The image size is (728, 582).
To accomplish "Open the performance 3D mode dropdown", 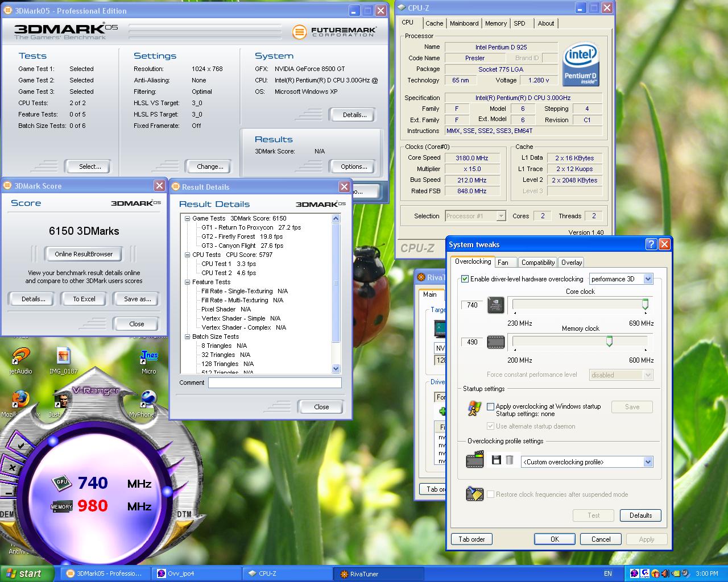I will click(x=648, y=279).
